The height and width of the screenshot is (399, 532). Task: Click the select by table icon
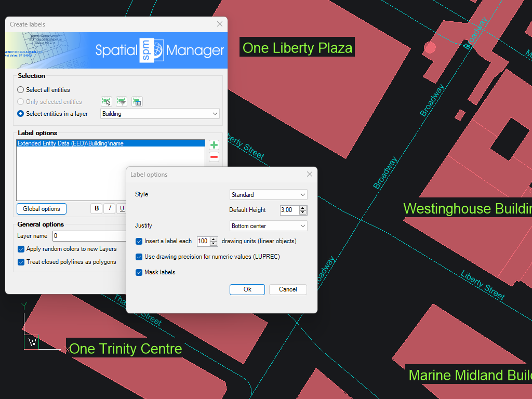(x=137, y=101)
